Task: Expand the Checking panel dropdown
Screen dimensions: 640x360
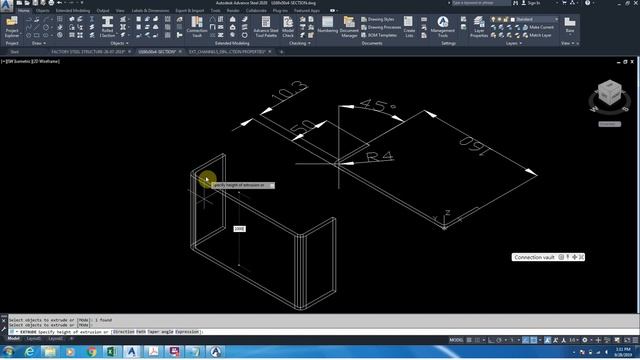Action: [300, 43]
